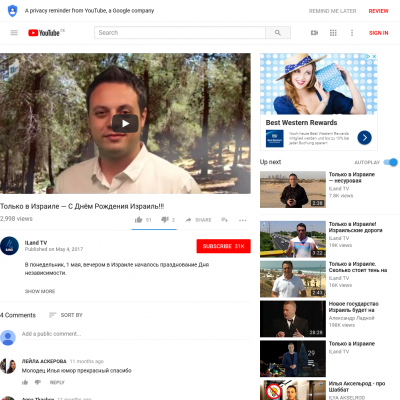Click the Александр Ладной channel name
The height and width of the screenshot is (400, 400).
(351, 318)
